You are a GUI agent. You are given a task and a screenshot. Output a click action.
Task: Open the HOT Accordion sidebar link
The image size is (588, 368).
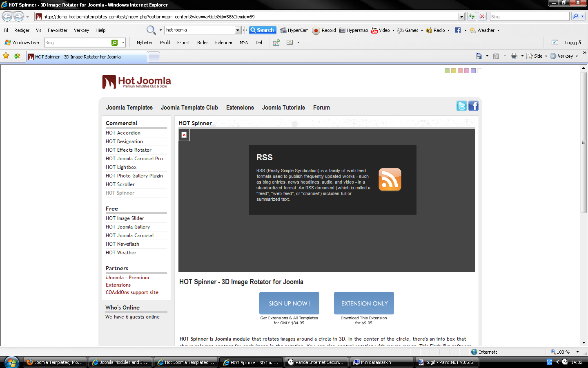[123, 133]
